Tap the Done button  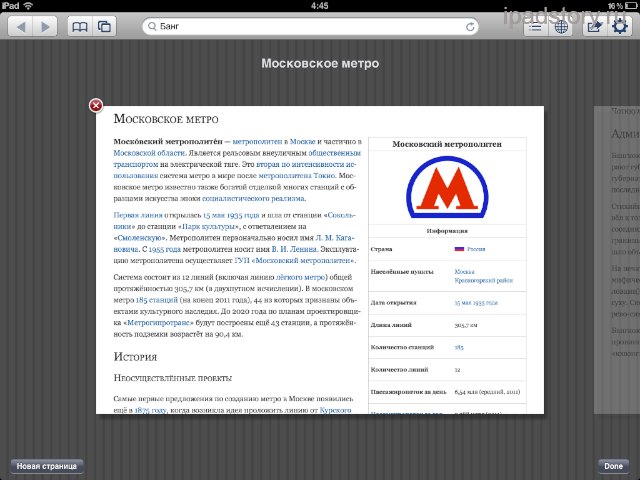click(x=613, y=466)
